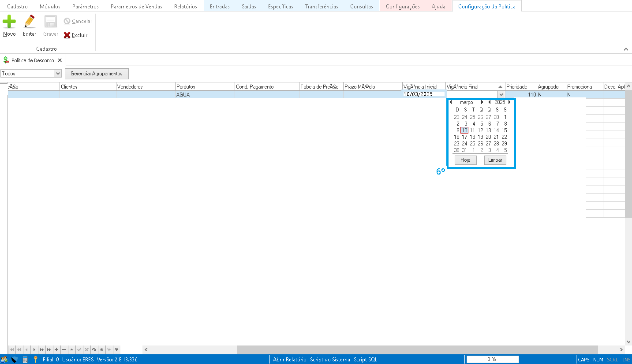Click navigator edit up-triangle button
The height and width of the screenshot is (364, 632).
point(71,349)
